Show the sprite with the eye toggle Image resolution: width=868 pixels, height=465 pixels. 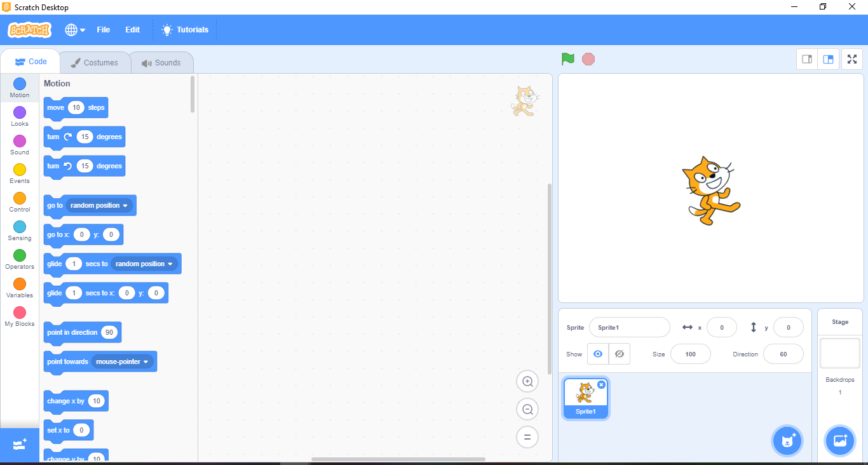(597, 353)
